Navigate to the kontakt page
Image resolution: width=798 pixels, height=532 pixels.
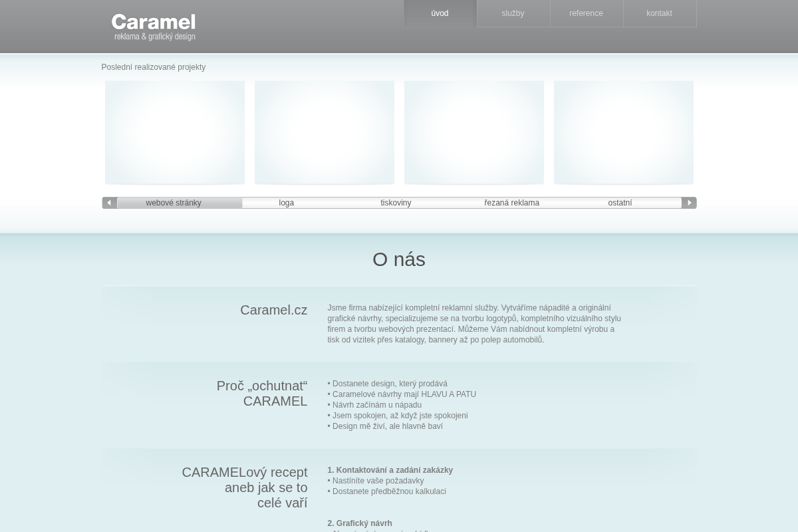(x=660, y=13)
